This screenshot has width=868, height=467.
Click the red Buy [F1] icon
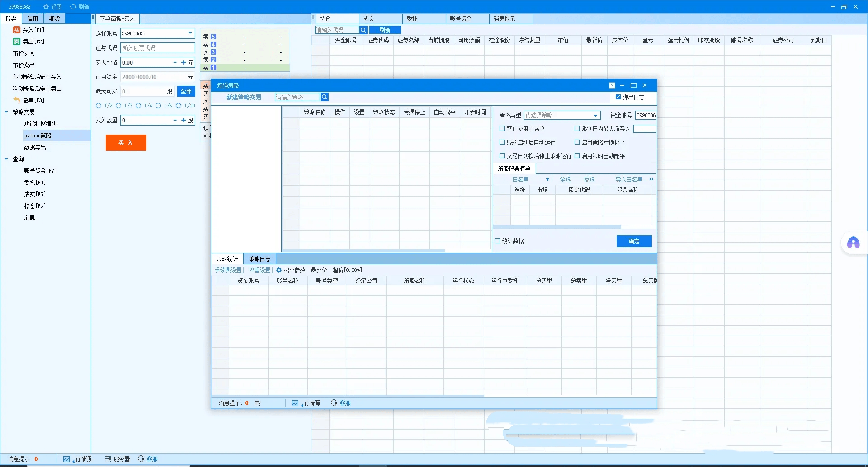click(x=17, y=30)
